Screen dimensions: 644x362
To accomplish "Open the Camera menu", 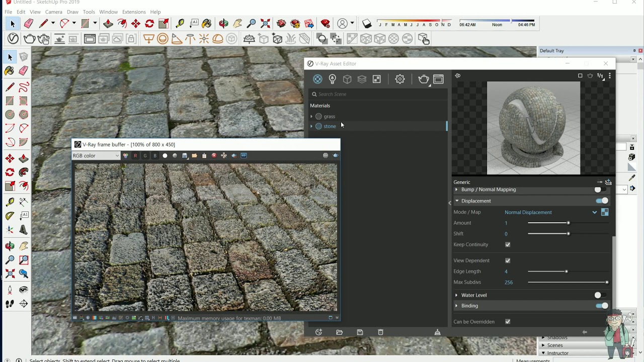I will coord(54,12).
